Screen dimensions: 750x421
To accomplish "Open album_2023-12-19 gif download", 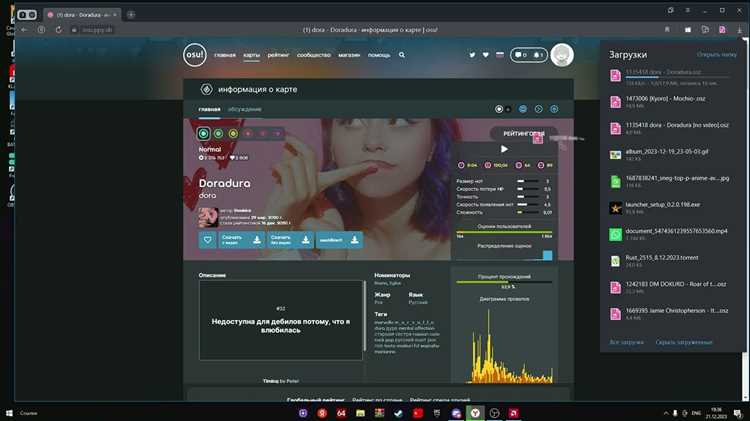I will 671,155.
